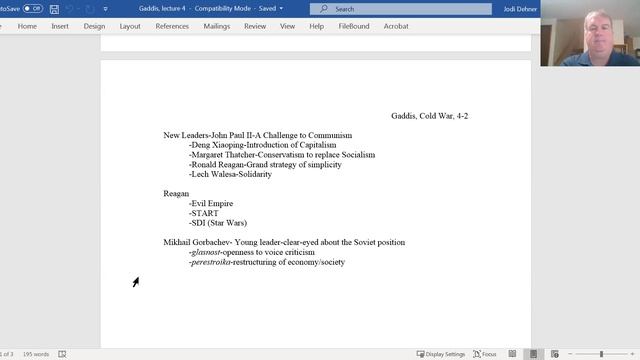Viewport: 640px width, 360px height.
Task: Click the 'New Leaders-John Paul II' heading line
Action: (x=258, y=135)
